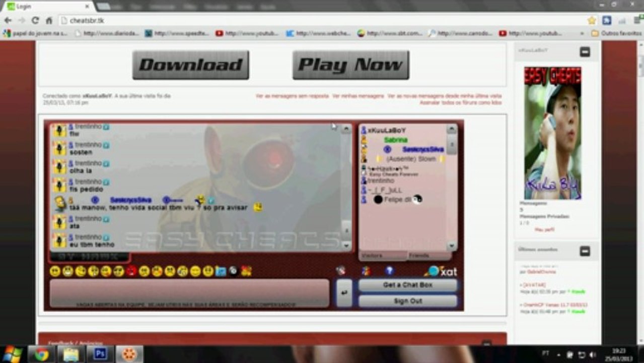This screenshot has height=363, width=644.
Task: Click the taskbar clock showing 19:23
Action: pyautogui.click(x=619, y=354)
